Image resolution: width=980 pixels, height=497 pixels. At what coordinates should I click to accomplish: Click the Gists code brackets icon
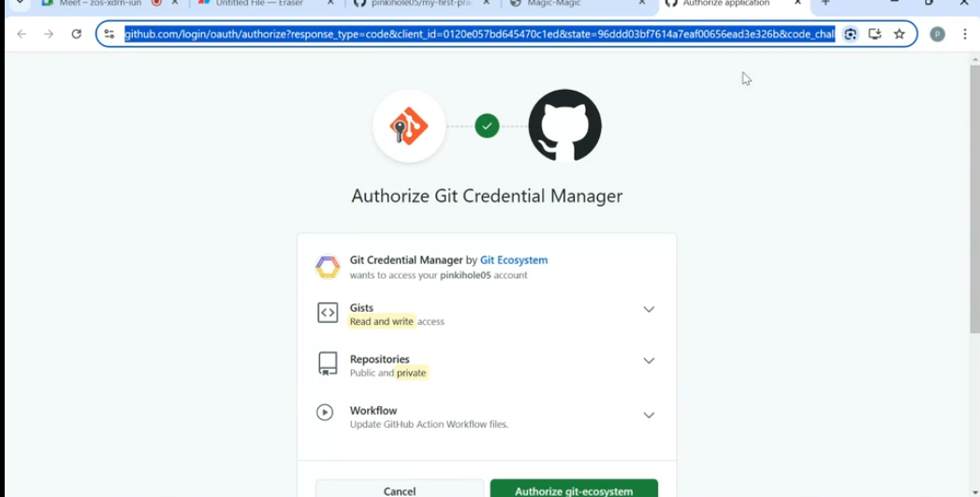click(x=328, y=313)
